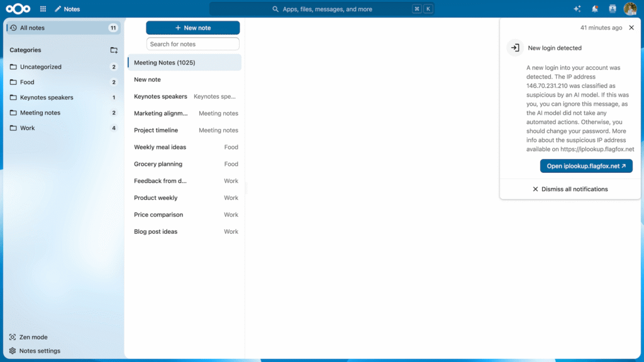
Task: Filter by Uncategorized category
Action: tap(64, 67)
